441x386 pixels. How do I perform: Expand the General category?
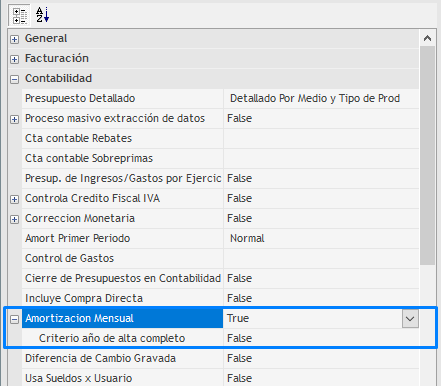[14, 39]
